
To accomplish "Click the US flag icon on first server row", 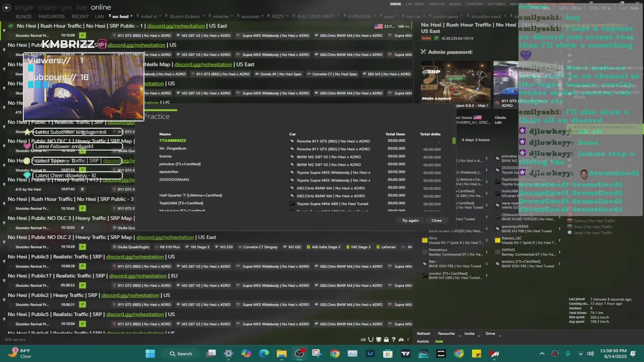I will pyautogui.click(x=378, y=26).
